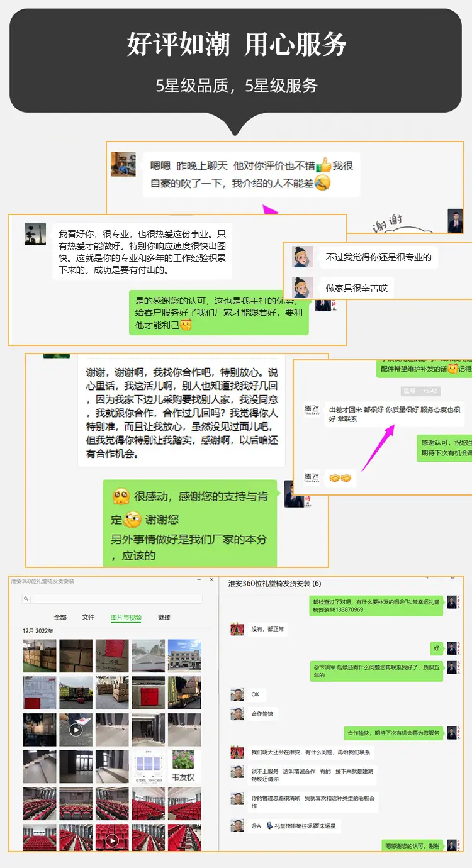Click the sender avatar next to OK message
Viewport: 472px width, 868px height.
point(237,694)
